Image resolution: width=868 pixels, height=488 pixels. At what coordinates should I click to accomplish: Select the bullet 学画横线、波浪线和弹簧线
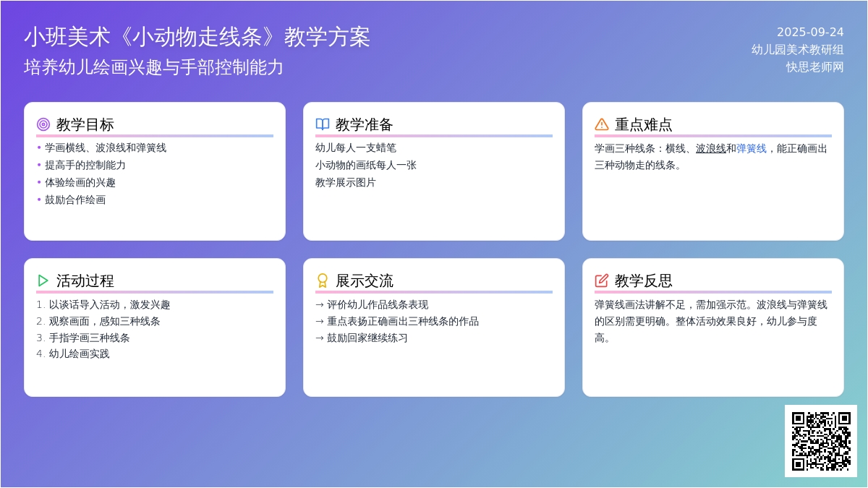pos(106,148)
